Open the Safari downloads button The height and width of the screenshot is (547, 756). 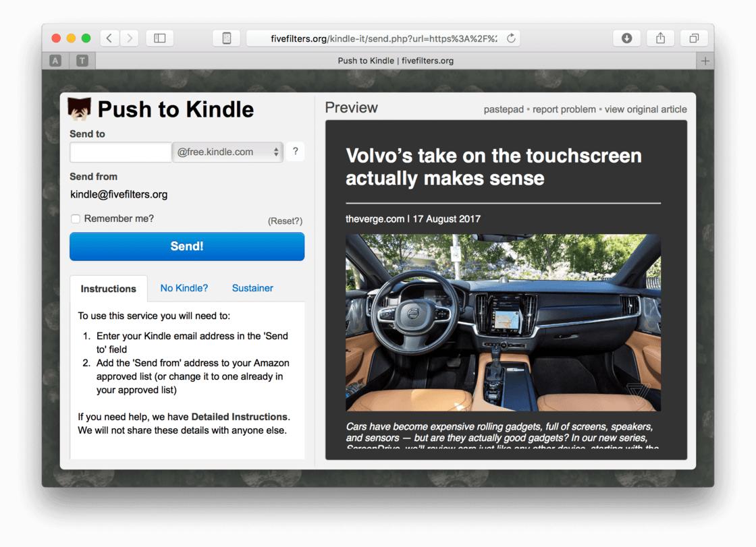(626, 38)
